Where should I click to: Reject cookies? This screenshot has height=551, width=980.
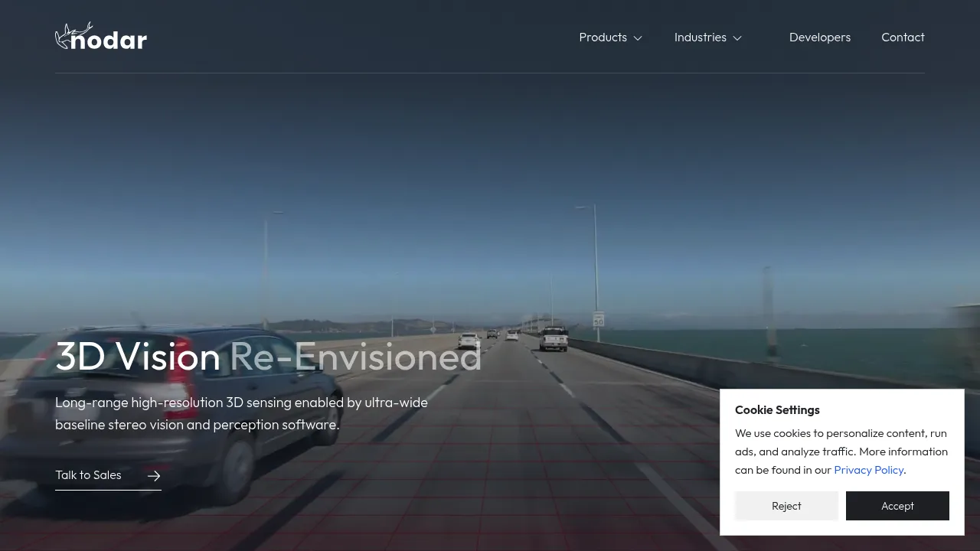coord(786,506)
